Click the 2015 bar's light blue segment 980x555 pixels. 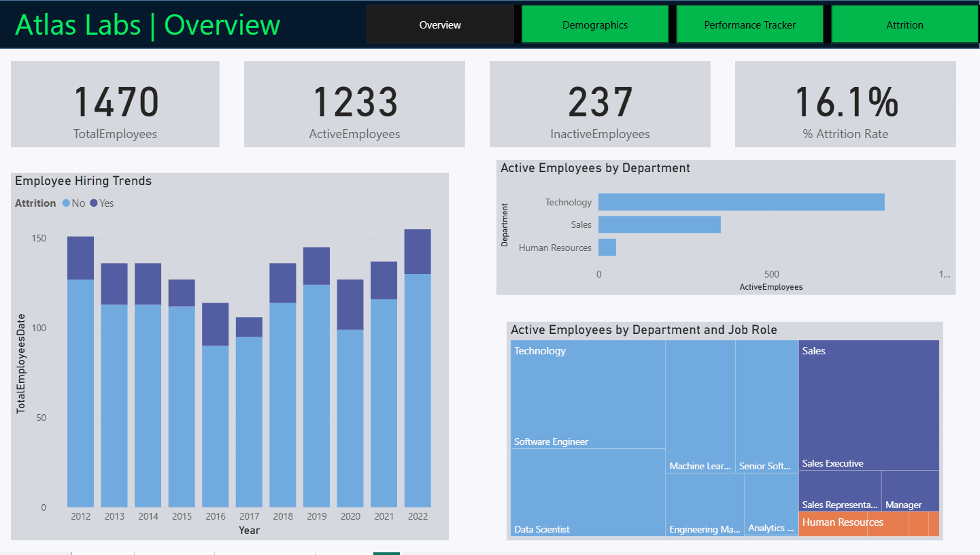(182, 407)
